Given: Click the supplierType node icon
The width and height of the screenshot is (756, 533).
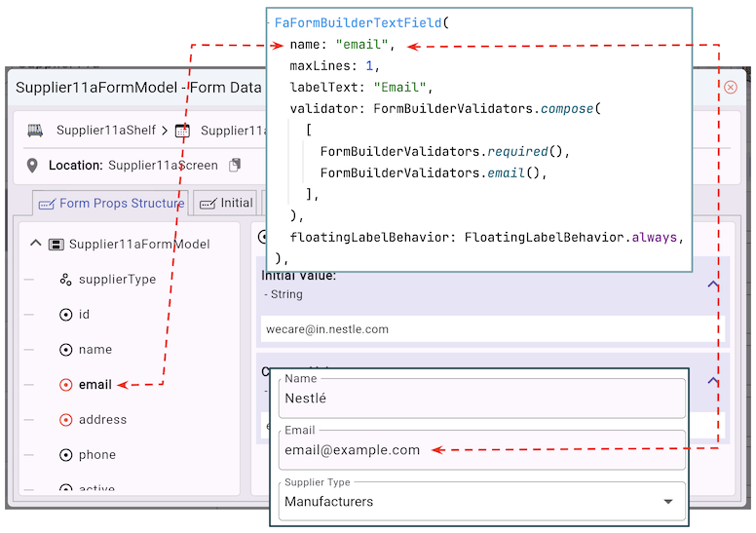Looking at the screenshot, I should pos(65,280).
